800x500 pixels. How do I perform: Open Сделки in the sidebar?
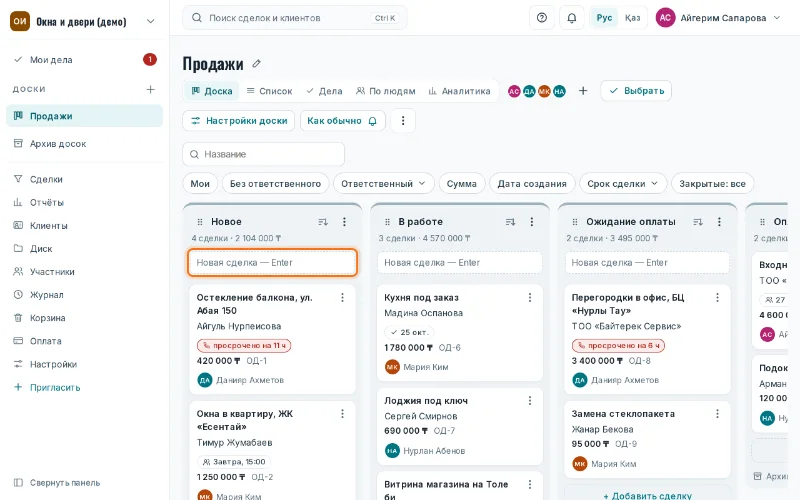click(x=85, y=179)
